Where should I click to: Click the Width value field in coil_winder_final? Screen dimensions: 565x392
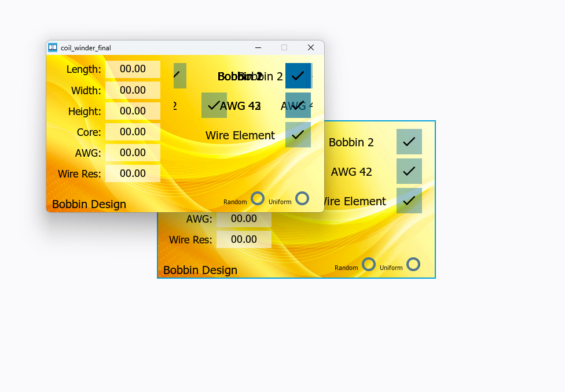133,90
